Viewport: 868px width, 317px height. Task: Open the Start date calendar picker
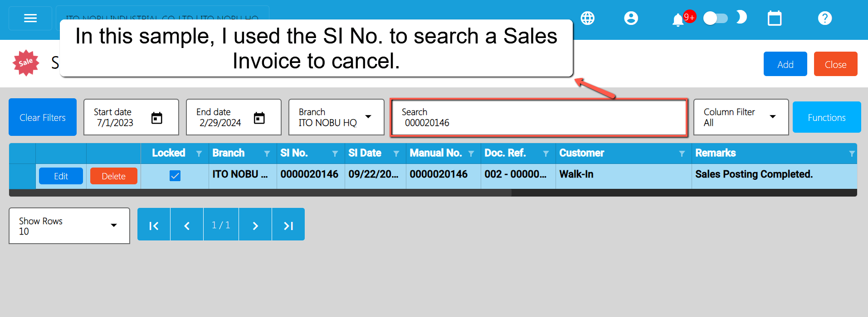pyautogui.click(x=156, y=118)
